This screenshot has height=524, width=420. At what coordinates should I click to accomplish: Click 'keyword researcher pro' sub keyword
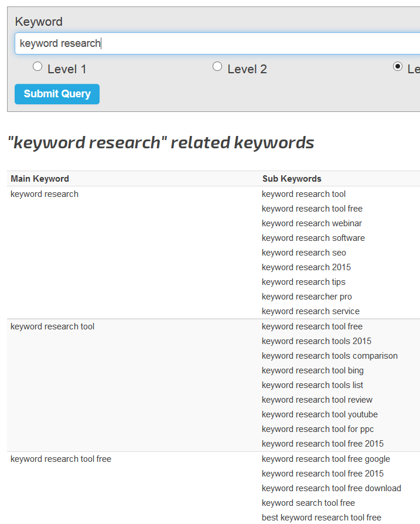click(x=307, y=297)
